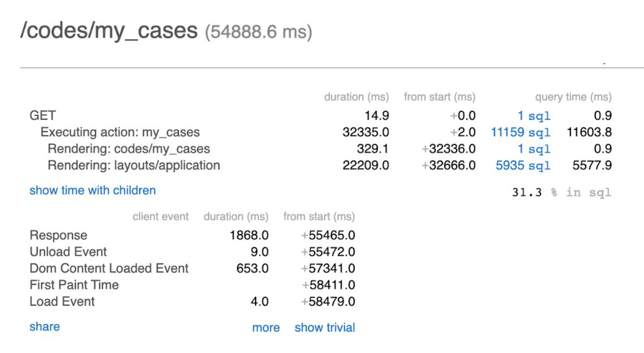Click the +32666.0 from start value
644x353 pixels.
[x=449, y=165]
